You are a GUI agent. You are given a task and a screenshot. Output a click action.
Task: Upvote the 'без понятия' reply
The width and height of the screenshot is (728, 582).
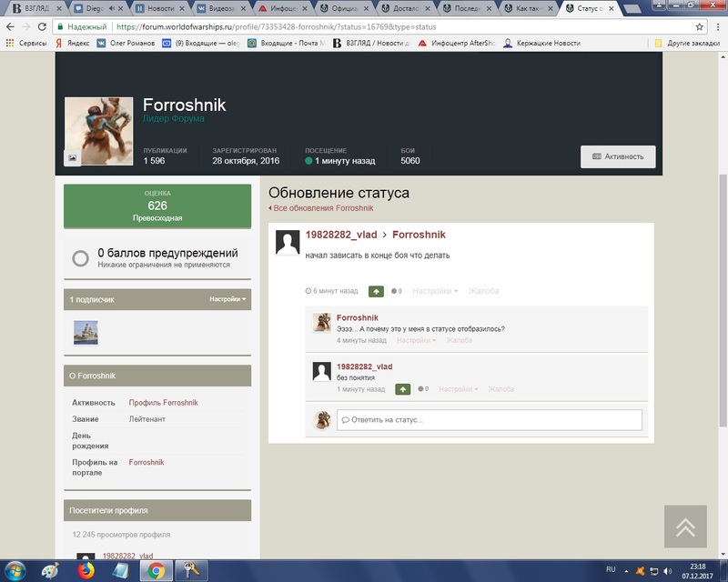coord(402,389)
